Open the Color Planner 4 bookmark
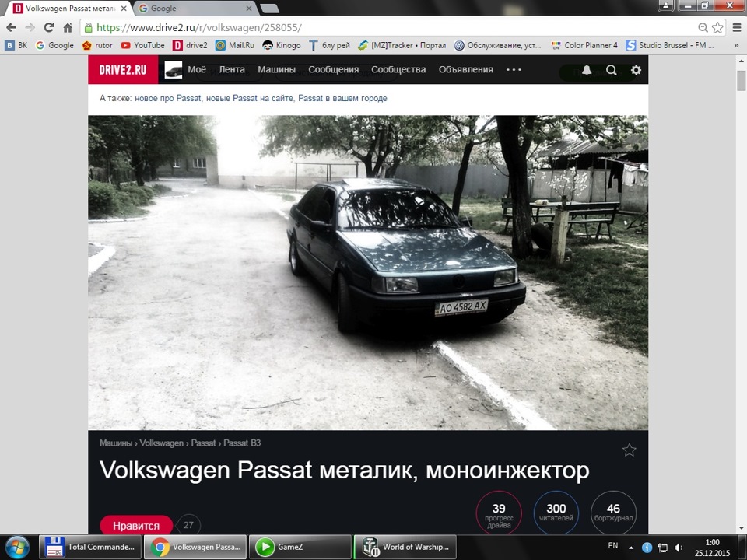 click(x=584, y=45)
